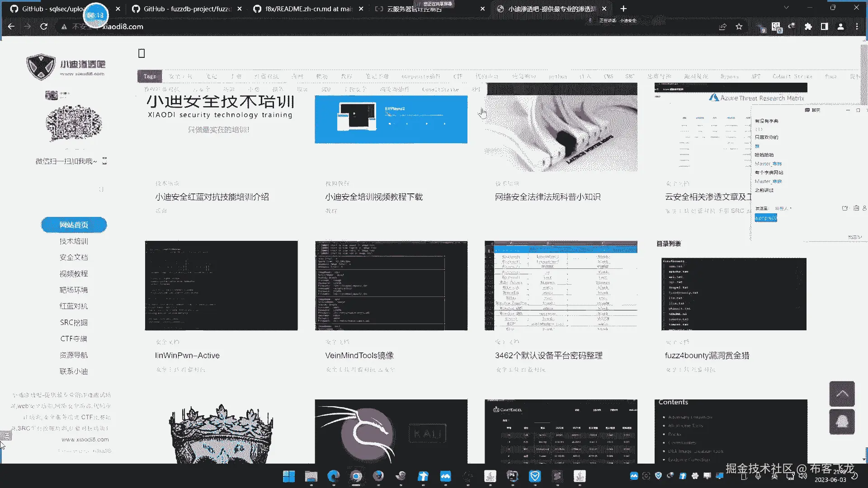Open the Windows Start menu
Image resolution: width=868 pixels, height=488 pixels.
(x=289, y=476)
